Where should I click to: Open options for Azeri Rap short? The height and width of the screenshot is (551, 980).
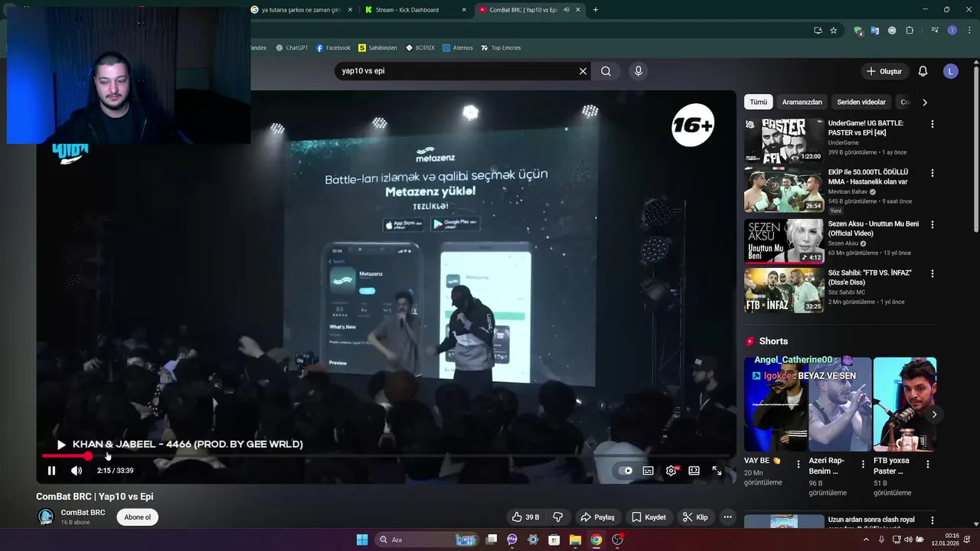click(x=863, y=464)
